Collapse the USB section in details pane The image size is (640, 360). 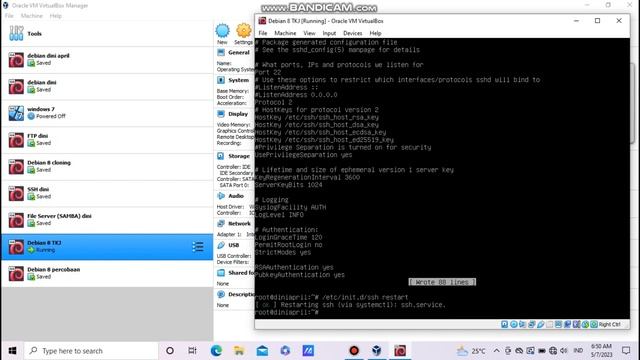click(x=233, y=245)
